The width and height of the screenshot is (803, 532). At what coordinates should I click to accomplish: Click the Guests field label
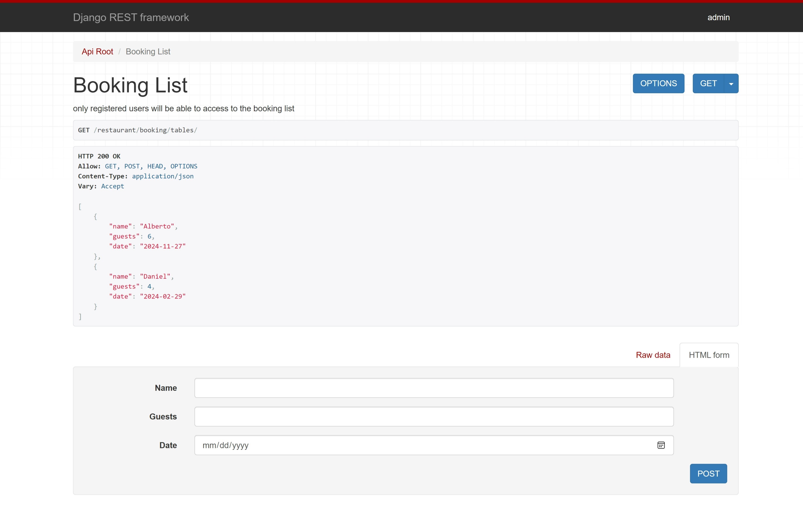tap(163, 417)
